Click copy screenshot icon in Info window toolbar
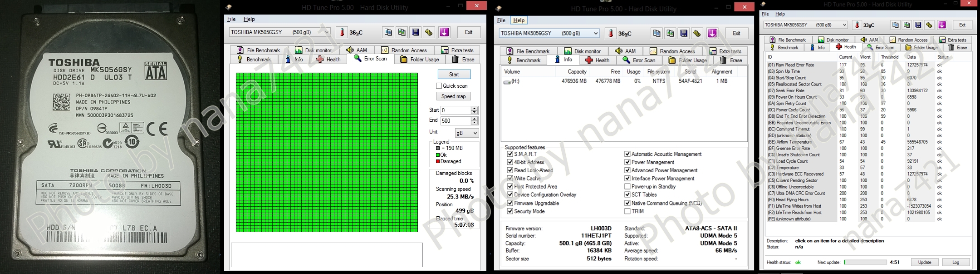The image size is (980, 274). (670, 33)
